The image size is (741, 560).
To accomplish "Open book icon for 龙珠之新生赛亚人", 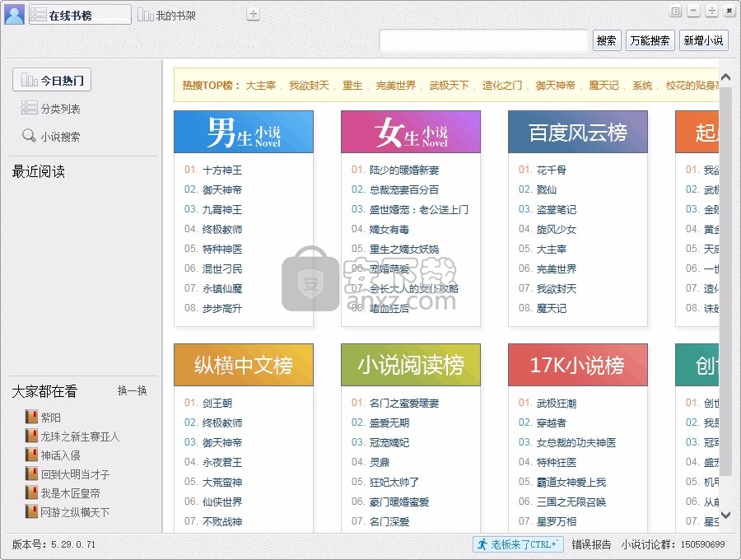I will click(31, 436).
